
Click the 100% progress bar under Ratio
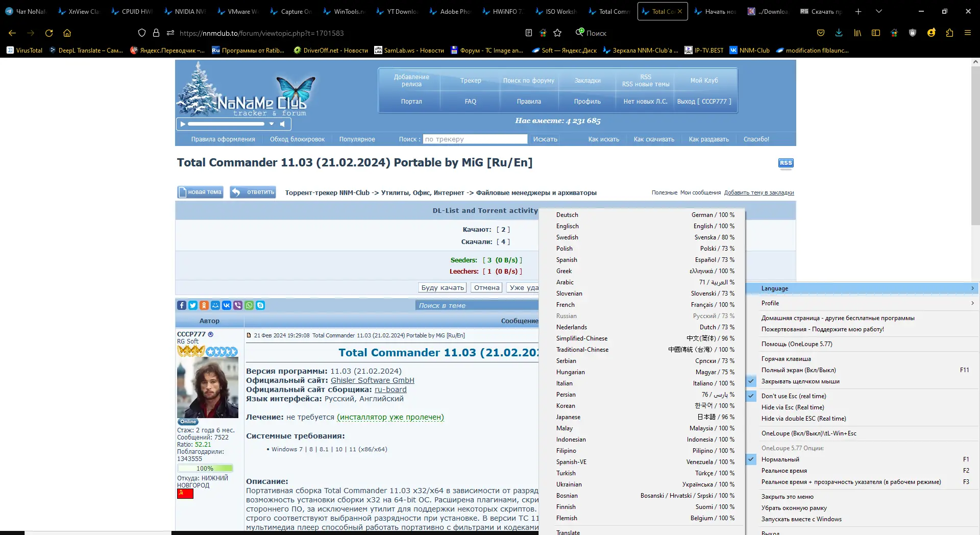tap(205, 468)
